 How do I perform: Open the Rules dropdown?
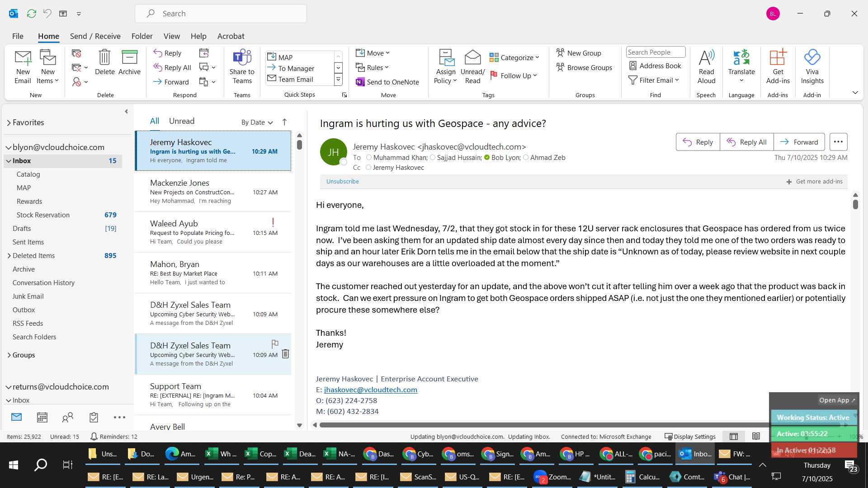[372, 67]
